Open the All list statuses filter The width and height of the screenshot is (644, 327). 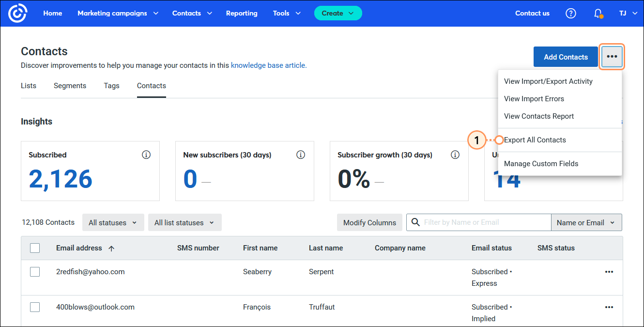(184, 223)
